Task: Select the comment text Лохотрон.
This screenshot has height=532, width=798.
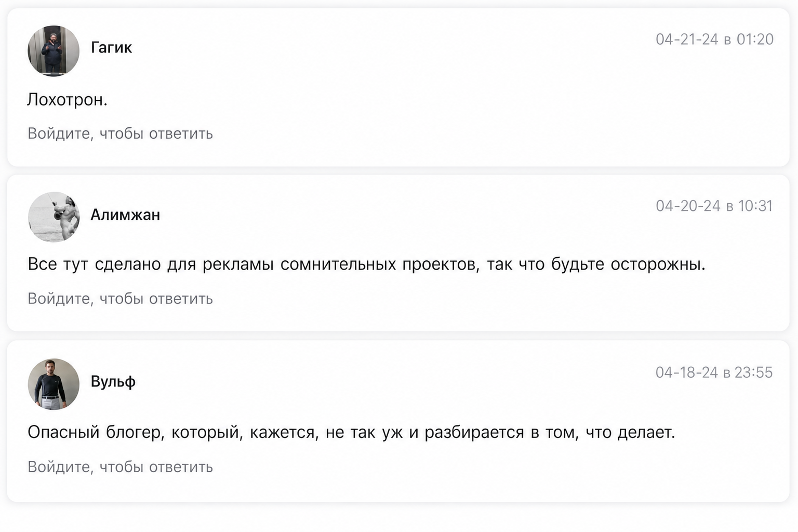Action: 67,99
